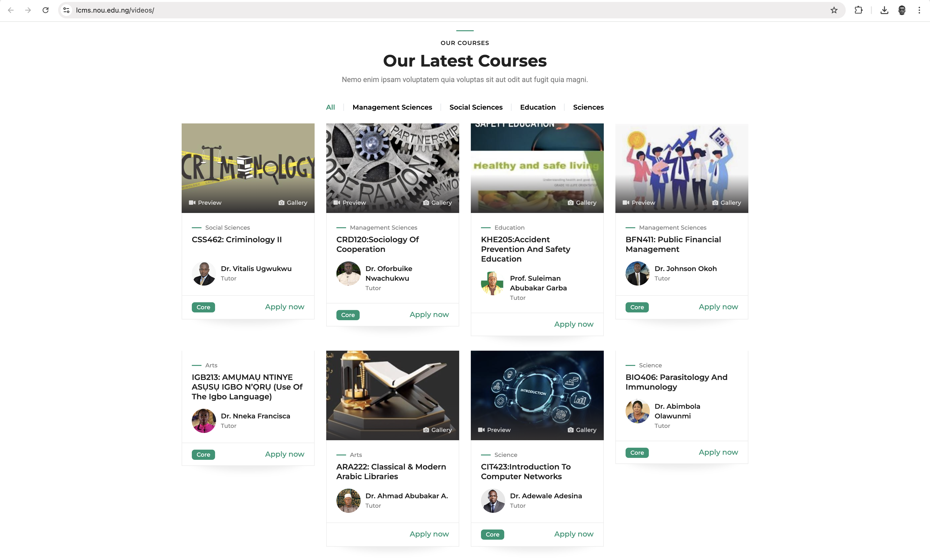
Task: Open Gallery for Sociology Of Cooperation course
Action: coord(437,203)
